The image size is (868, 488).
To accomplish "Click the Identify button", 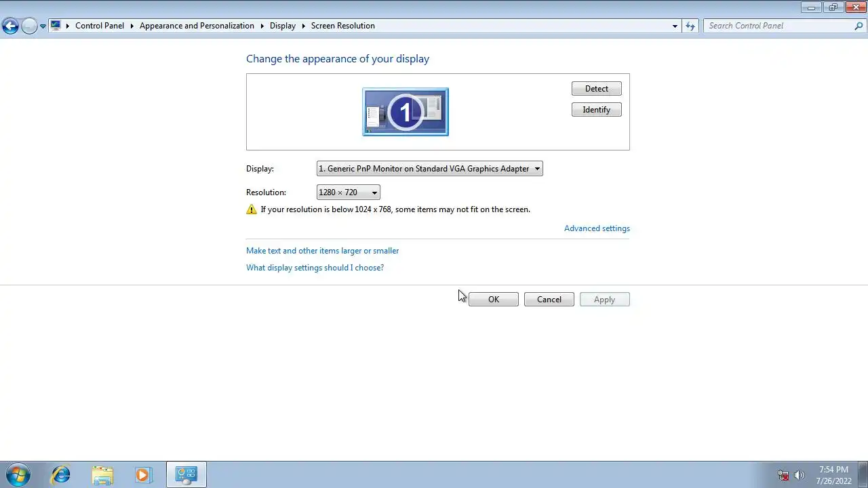I will pyautogui.click(x=597, y=110).
